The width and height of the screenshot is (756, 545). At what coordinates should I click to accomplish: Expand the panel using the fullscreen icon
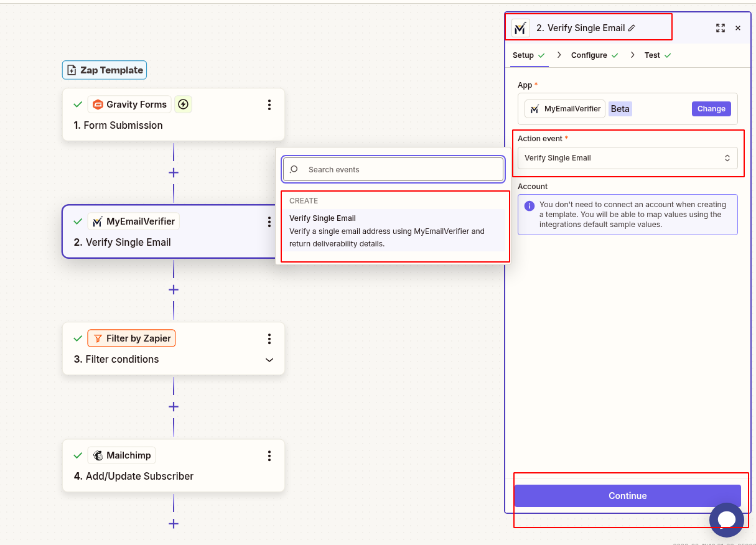[x=721, y=27]
